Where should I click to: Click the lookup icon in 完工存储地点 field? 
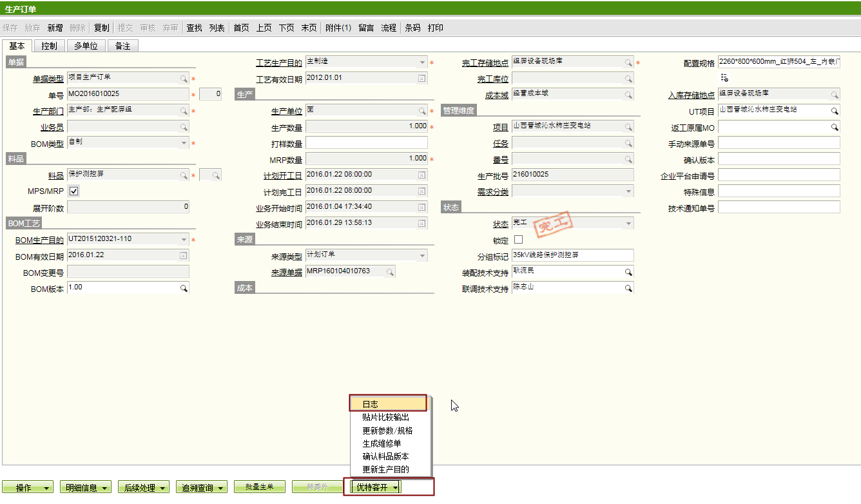coord(628,63)
